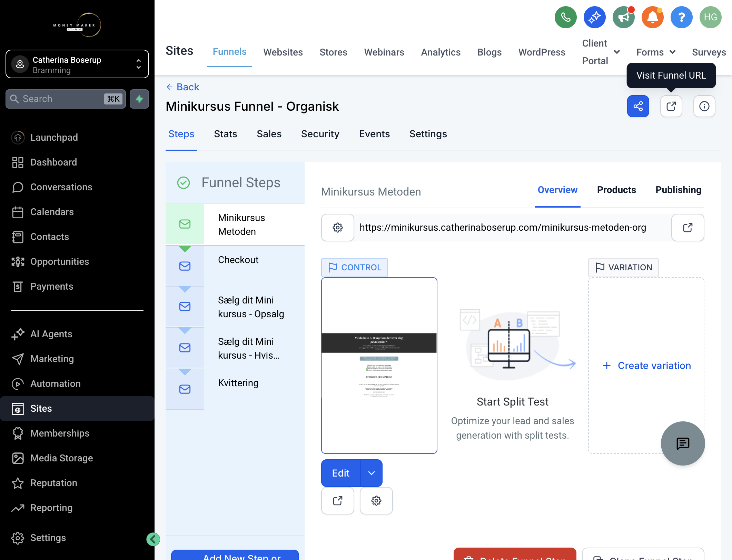Open Analytics in Sites navigation
The width and height of the screenshot is (732, 560).
[441, 52]
